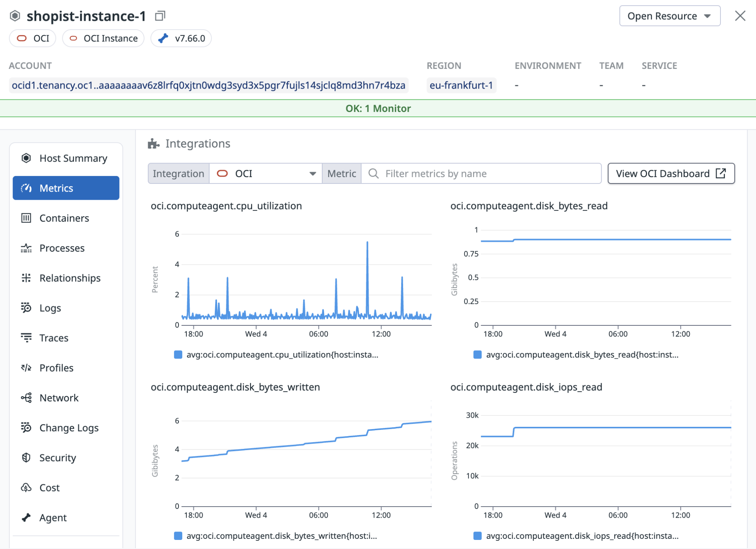Screen dimensions: 756x549
Task: Open the tenancy account link
Action: (209, 85)
